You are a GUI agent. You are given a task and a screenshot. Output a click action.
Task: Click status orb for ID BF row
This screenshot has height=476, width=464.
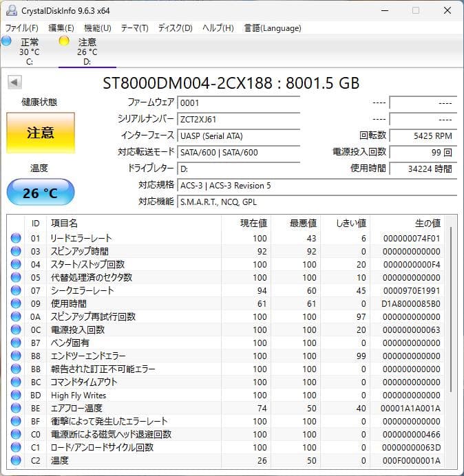(x=16, y=421)
